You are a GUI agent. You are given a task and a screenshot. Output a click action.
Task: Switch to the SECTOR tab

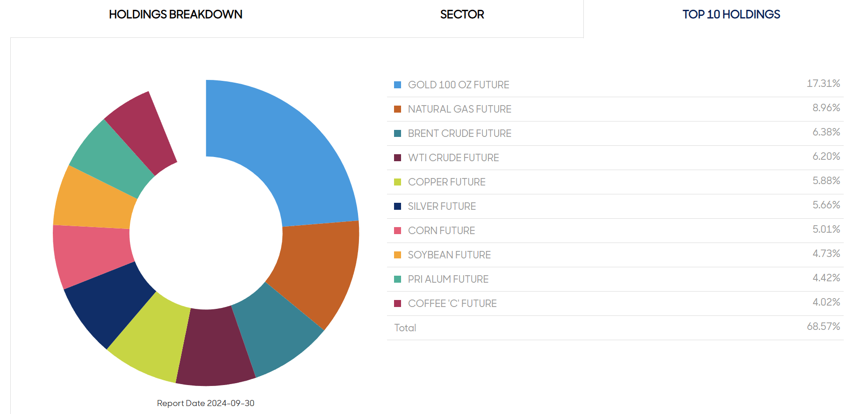pyautogui.click(x=461, y=14)
